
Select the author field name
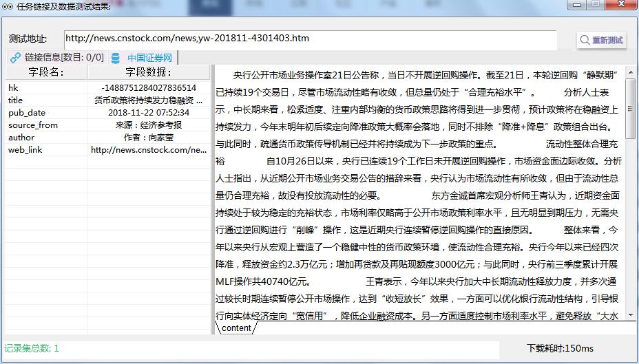21,137
